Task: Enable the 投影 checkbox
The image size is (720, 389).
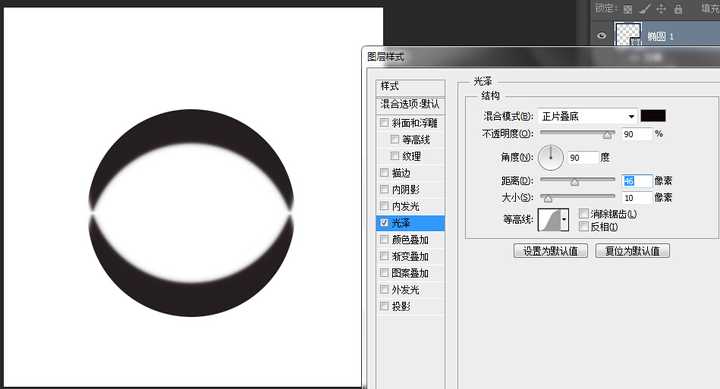Action: pyautogui.click(x=384, y=306)
